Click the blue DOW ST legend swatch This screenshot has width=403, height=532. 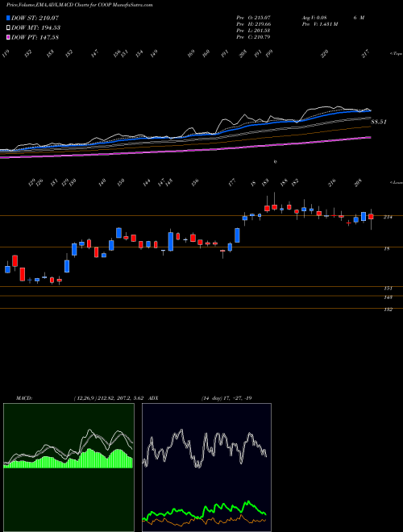pyautogui.click(x=9, y=18)
